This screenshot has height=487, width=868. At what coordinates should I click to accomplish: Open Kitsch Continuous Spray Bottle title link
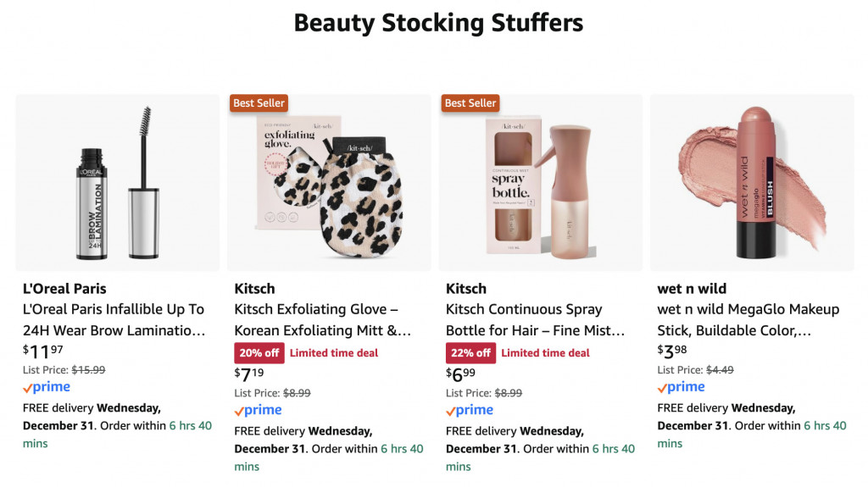click(x=535, y=320)
